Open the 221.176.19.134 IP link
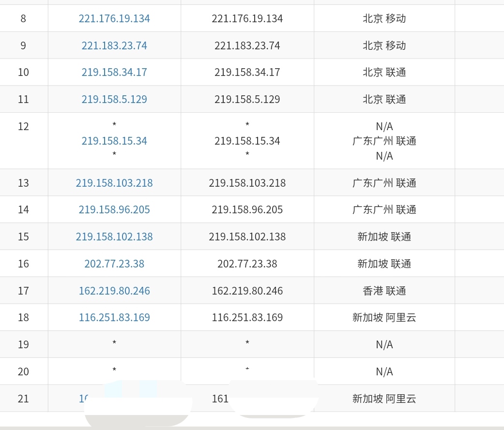Image resolution: width=504 pixels, height=430 pixels. pyautogui.click(x=114, y=18)
